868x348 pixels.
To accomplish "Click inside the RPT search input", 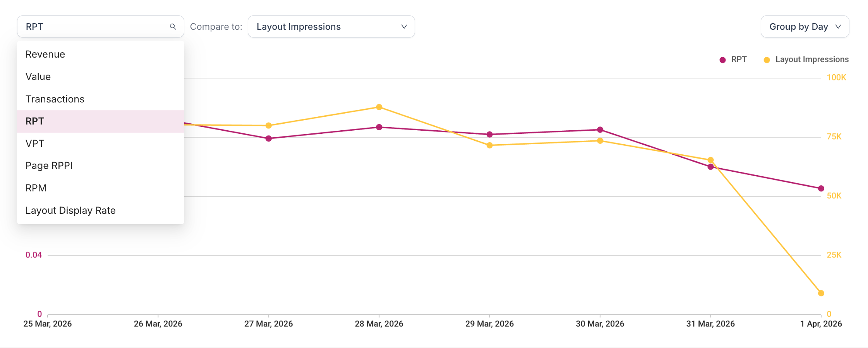I will (x=89, y=26).
